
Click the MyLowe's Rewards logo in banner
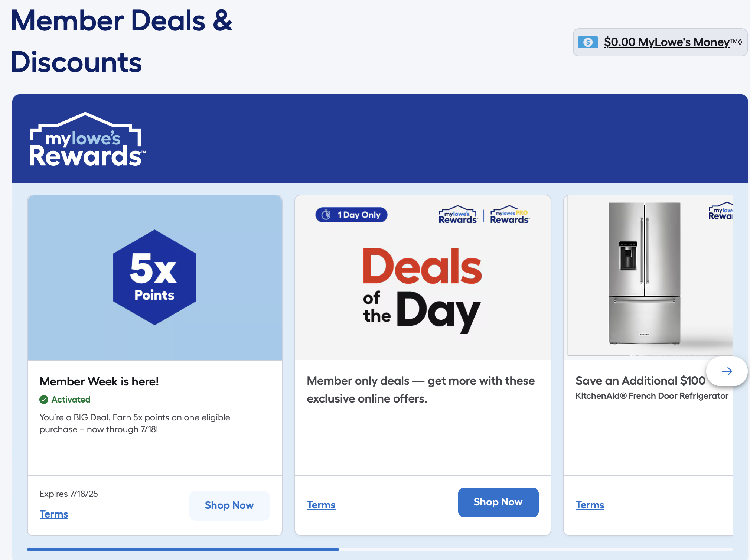pos(87,139)
